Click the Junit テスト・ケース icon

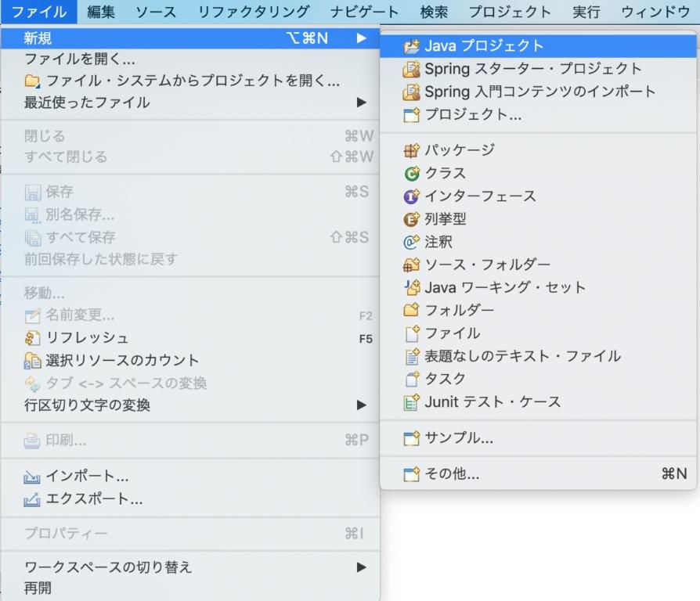pos(411,402)
